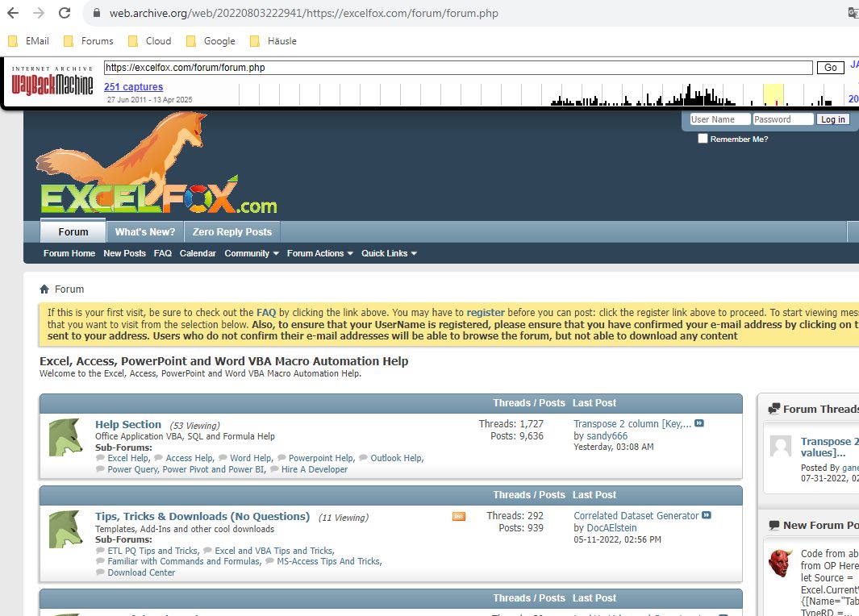This screenshot has height=616, width=859.
Task: Open ETL PQ Tips and Tricks sub-forum
Action: point(152,551)
